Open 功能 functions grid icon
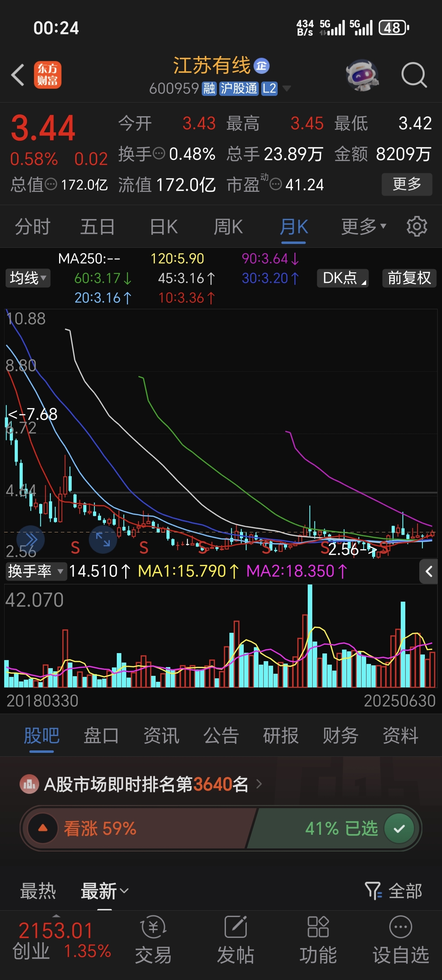Viewport: 442px width, 980px height. [318, 940]
